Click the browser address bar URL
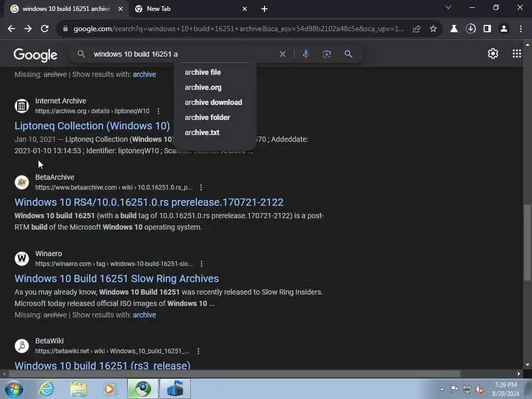This screenshot has width=532, height=399. [x=238, y=29]
